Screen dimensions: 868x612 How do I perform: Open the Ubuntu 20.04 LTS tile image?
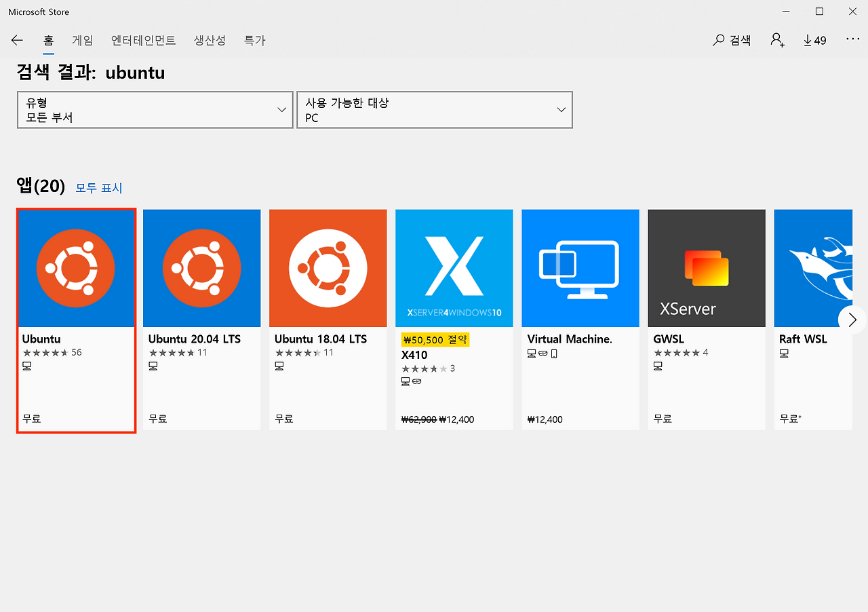coord(202,268)
